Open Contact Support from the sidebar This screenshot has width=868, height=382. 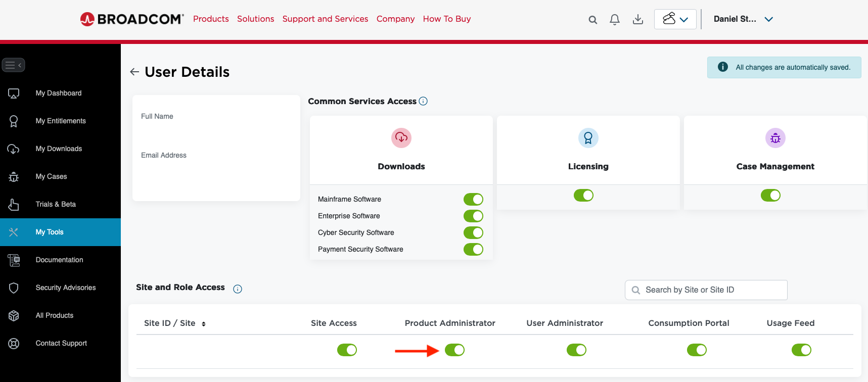[61, 343]
